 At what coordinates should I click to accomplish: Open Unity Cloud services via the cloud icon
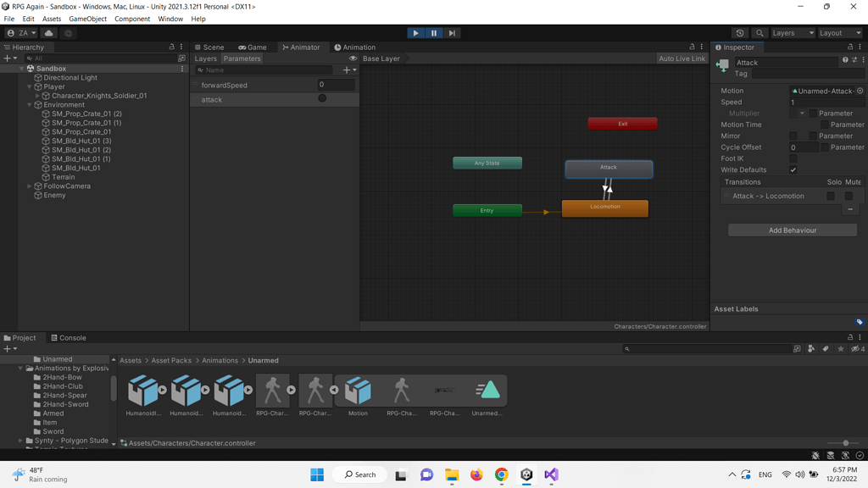point(48,32)
